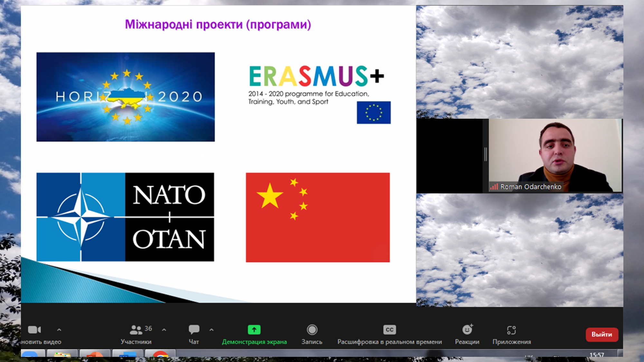Expand the video options arrow
The width and height of the screenshot is (644, 362).
coord(59,330)
